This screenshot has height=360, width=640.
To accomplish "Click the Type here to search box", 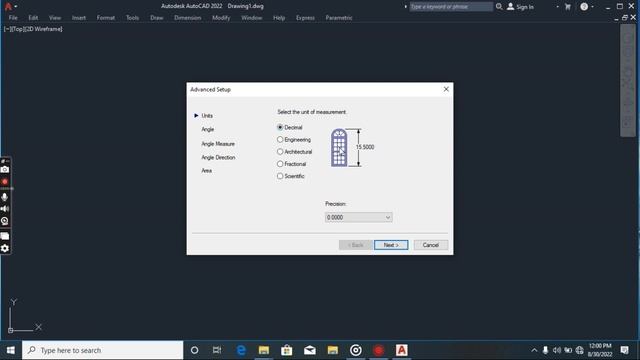I will pyautogui.click(x=102, y=350).
